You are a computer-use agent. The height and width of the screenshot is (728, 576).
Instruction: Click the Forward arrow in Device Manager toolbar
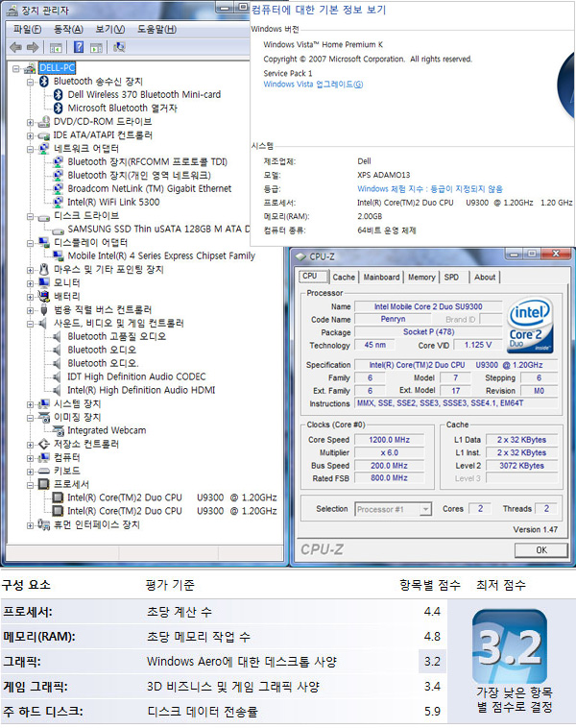(x=33, y=47)
